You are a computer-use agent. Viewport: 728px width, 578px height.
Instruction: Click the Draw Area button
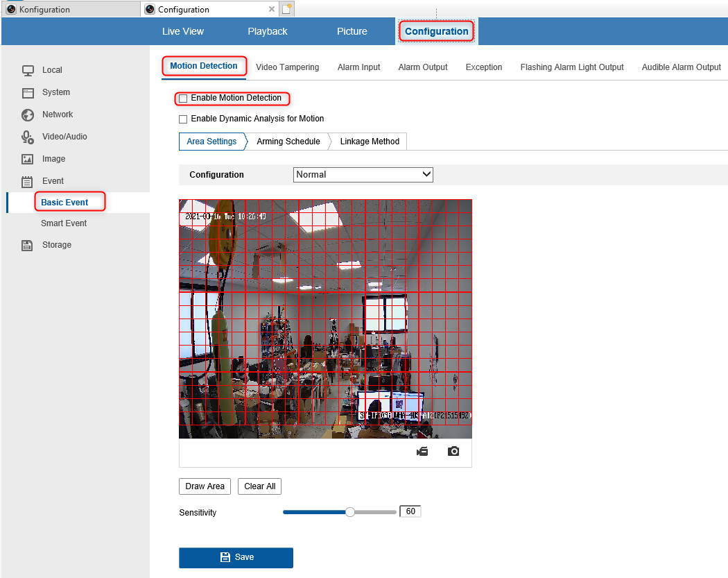click(205, 486)
